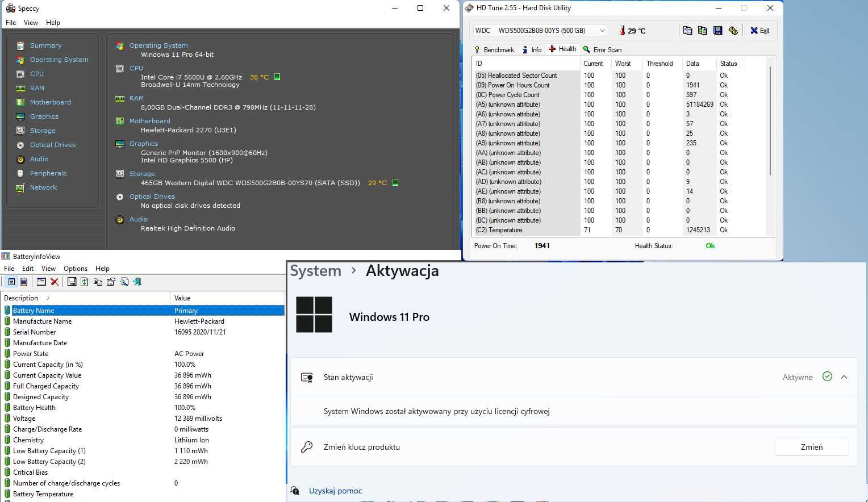The width and height of the screenshot is (868, 502).
Task: Open BatteryInfoView Help menu
Action: tap(102, 269)
